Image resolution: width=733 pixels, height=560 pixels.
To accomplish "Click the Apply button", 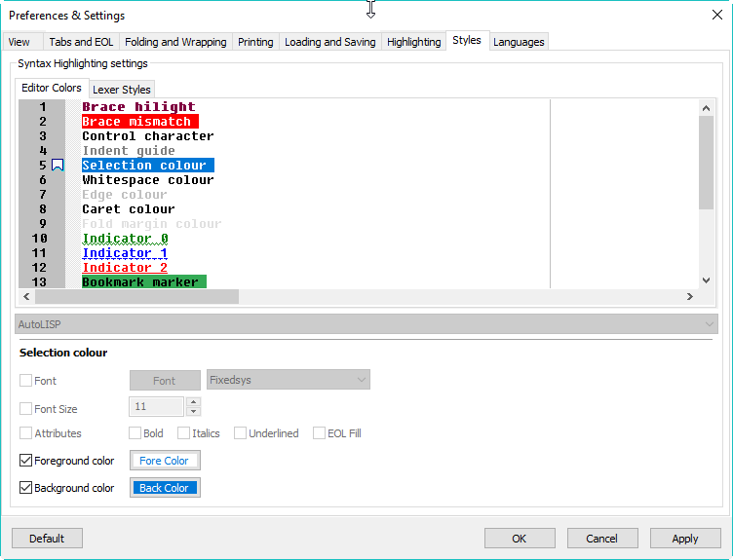I will tap(685, 539).
